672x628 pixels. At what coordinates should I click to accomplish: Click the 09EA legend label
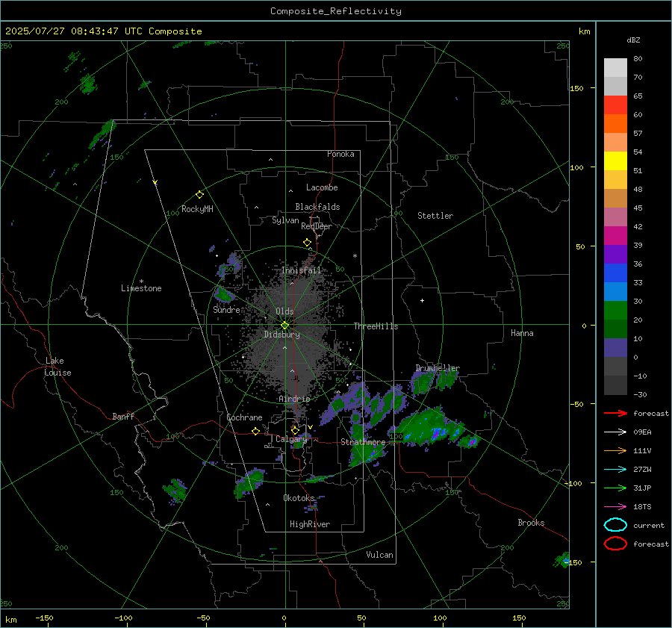click(x=642, y=432)
